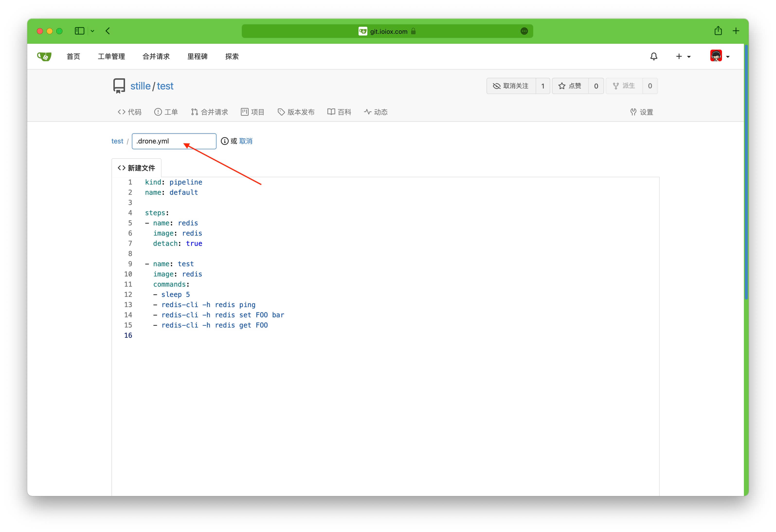Click the repository icon beside stille/test
Screen dimensions: 776x532
(x=119, y=86)
